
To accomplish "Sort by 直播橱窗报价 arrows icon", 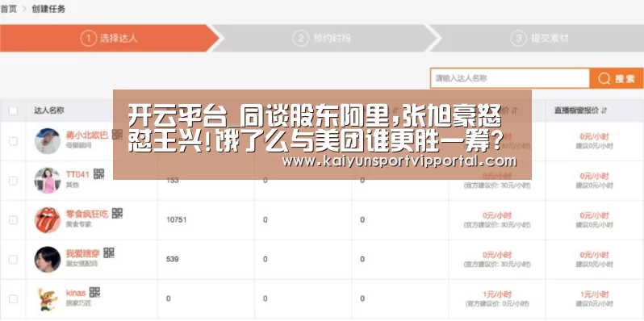I will (x=604, y=110).
